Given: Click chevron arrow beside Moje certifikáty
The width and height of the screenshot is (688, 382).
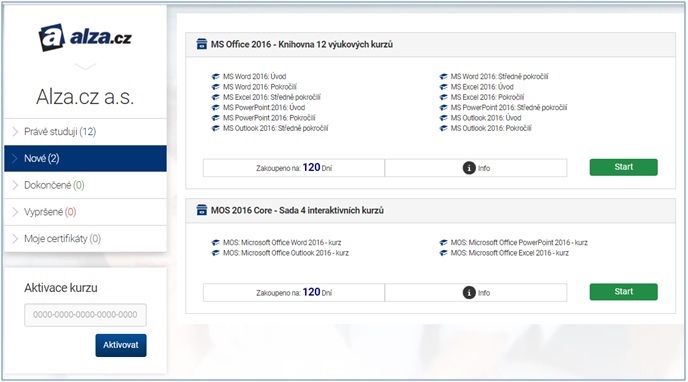Looking at the screenshot, I should click(15, 239).
